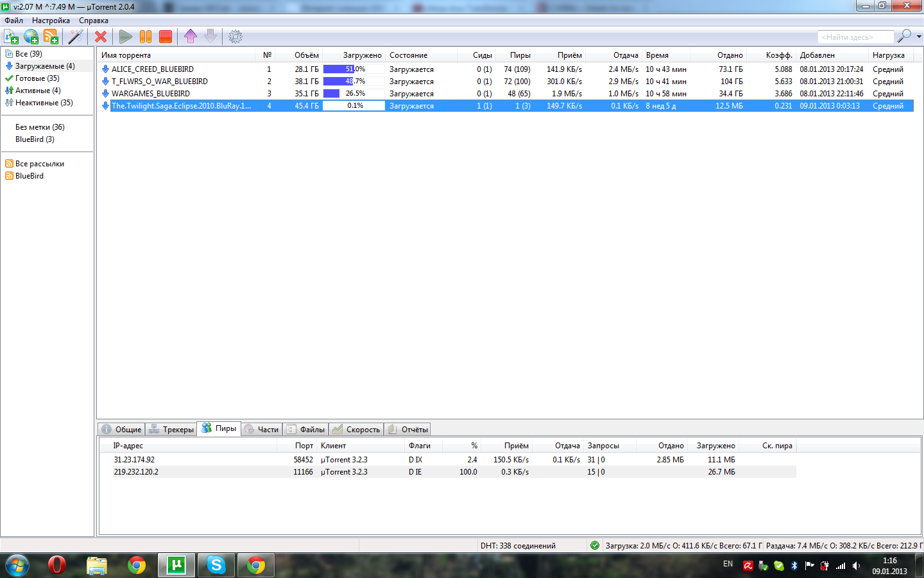Click the green Start torrent icon
This screenshot has height=578, width=924.
[126, 37]
